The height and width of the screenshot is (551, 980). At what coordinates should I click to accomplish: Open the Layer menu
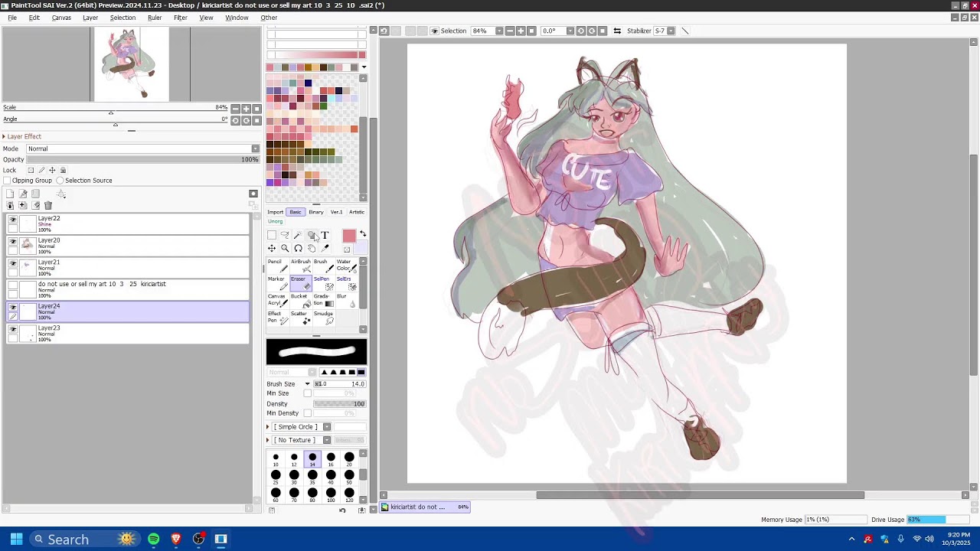[90, 18]
